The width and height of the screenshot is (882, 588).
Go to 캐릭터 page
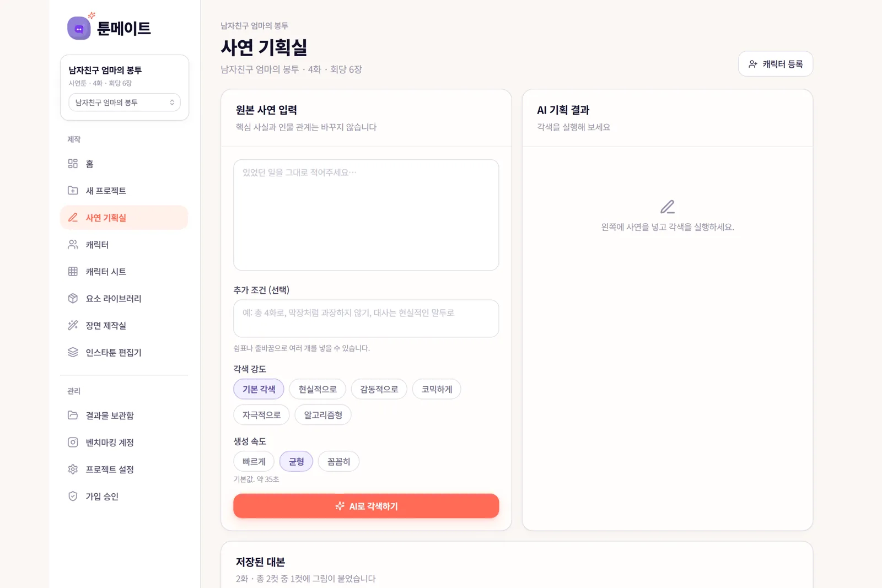pyautogui.click(x=124, y=245)
